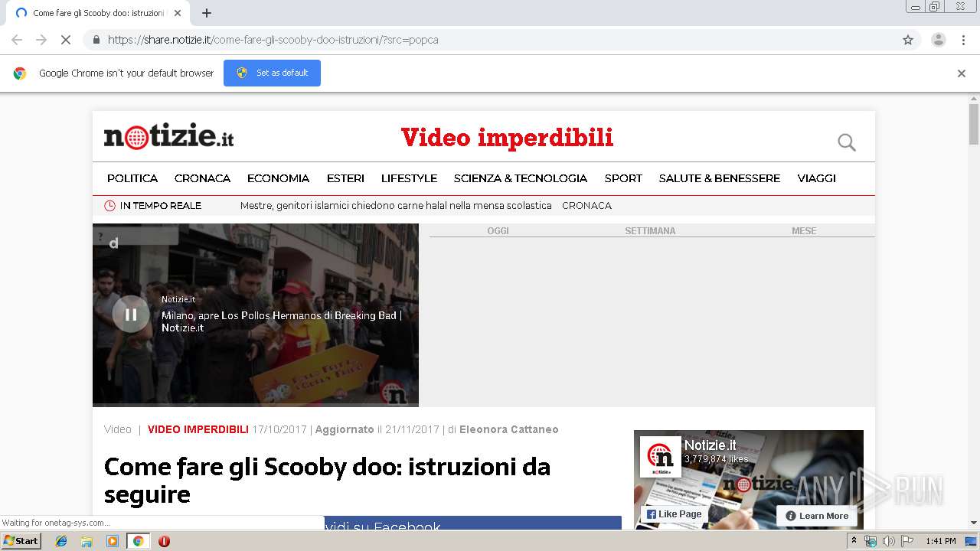Open the Chrome three-dot menu
The width and height of the screenshot is (980, 551).
click(964, 40)
